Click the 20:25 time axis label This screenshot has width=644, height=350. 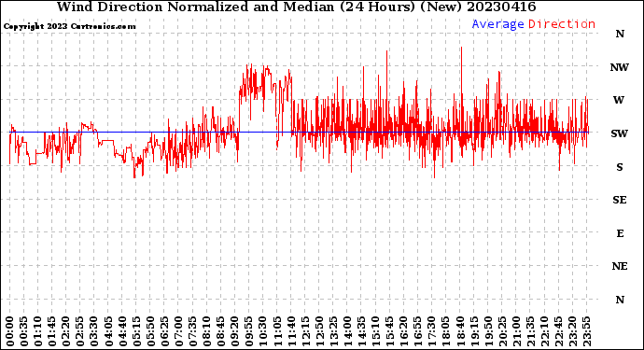pos(502,332)
